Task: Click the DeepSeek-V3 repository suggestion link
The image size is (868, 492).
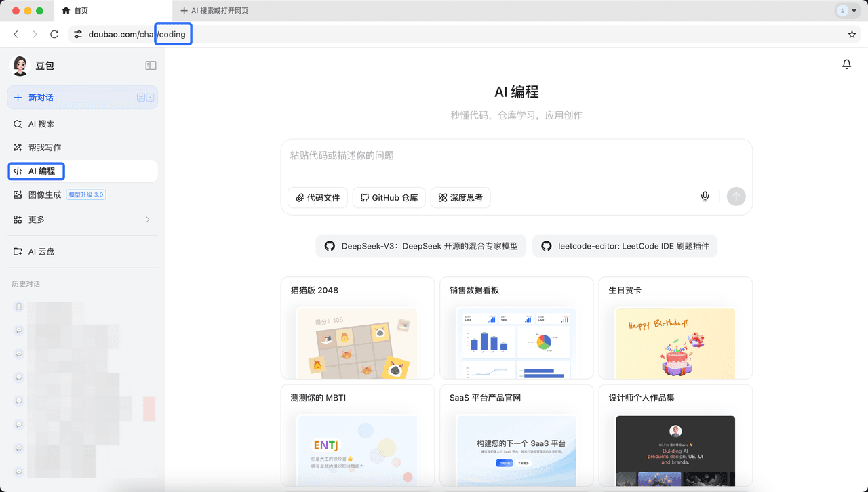Action: click(421, 246)
